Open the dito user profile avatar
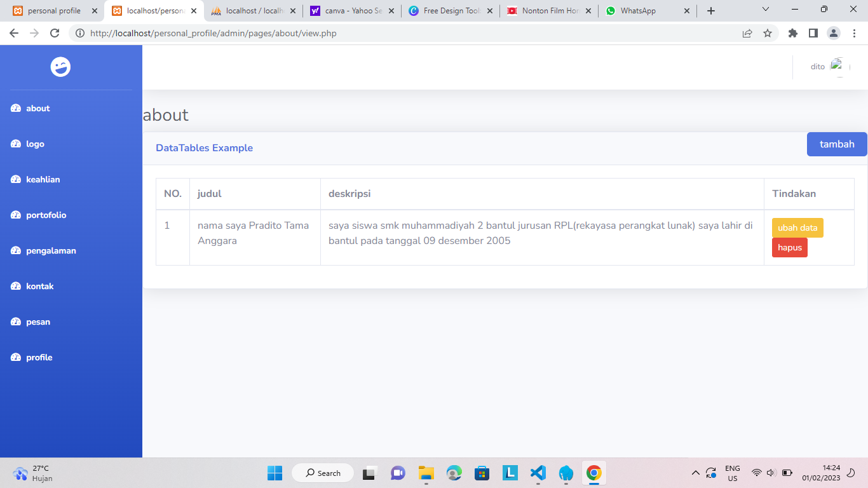The height and width of the screenshot is (488, 868). [x=839, y=67]
